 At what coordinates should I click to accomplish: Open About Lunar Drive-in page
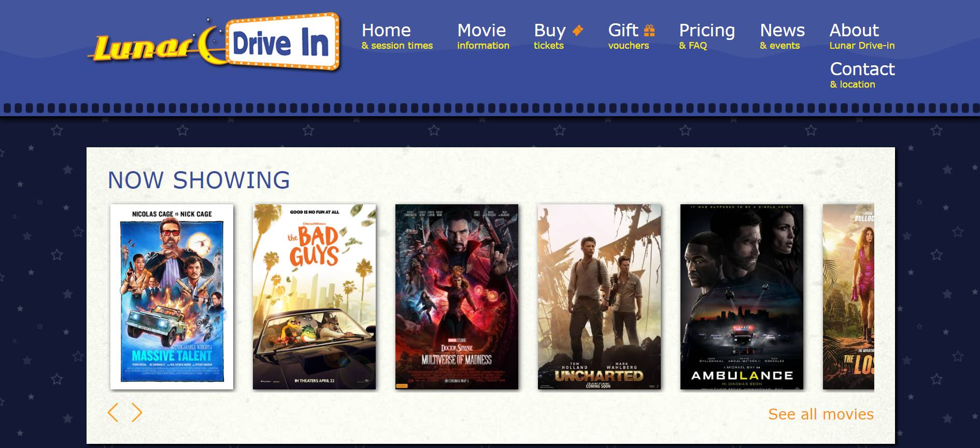[x=862, y=36]
